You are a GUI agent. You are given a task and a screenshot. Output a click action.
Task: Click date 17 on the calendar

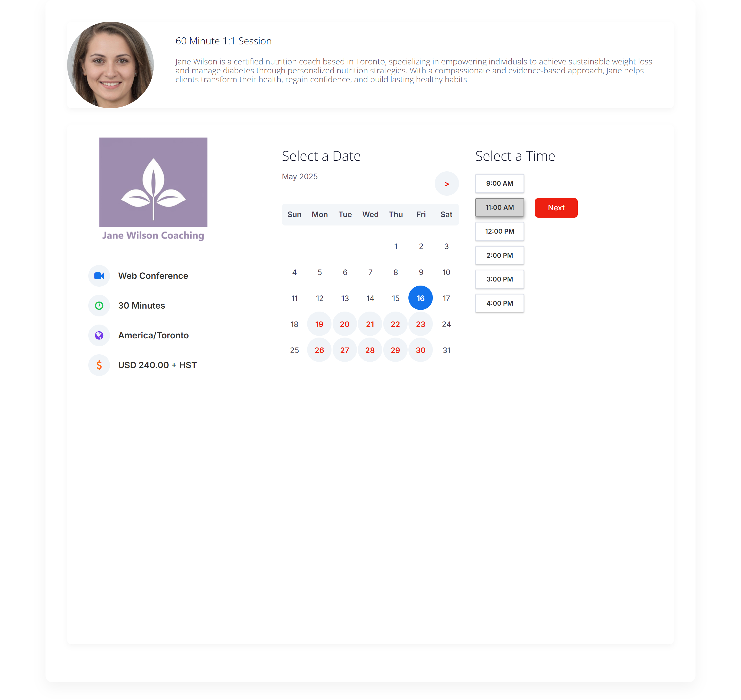446,299
